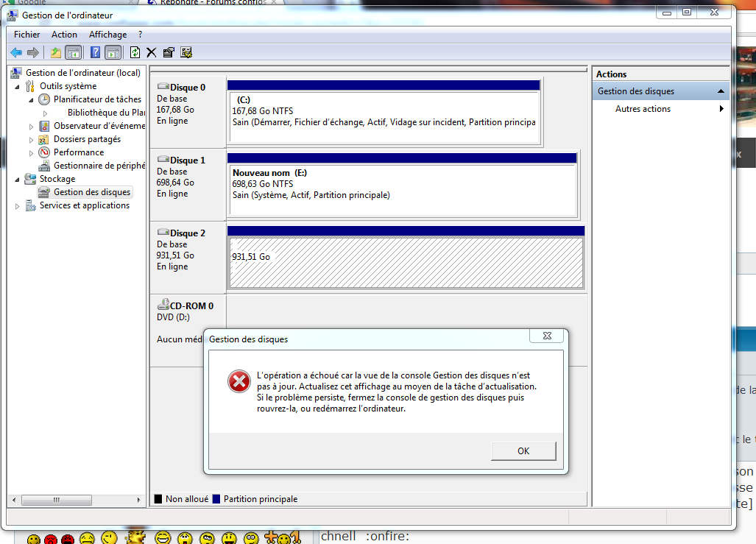
Task: Expand the Autres actions submenu arrow
Action: [721, 109]
